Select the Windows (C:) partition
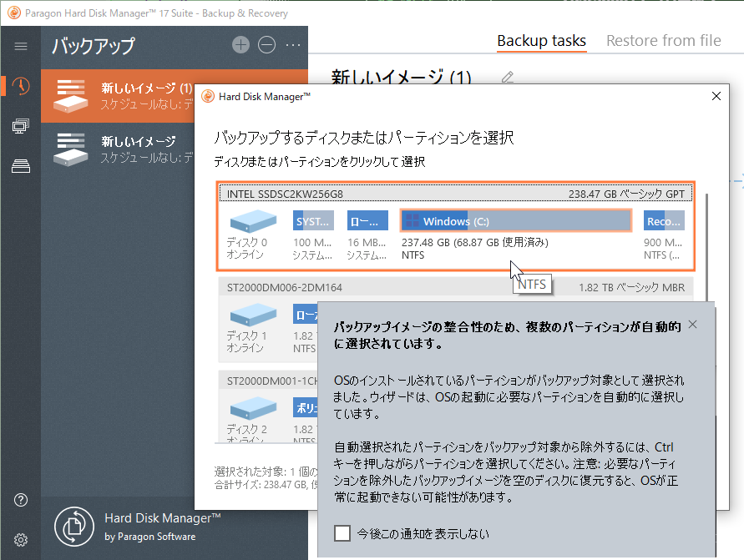This screenshot has width=744, height=560. (515, 221)
